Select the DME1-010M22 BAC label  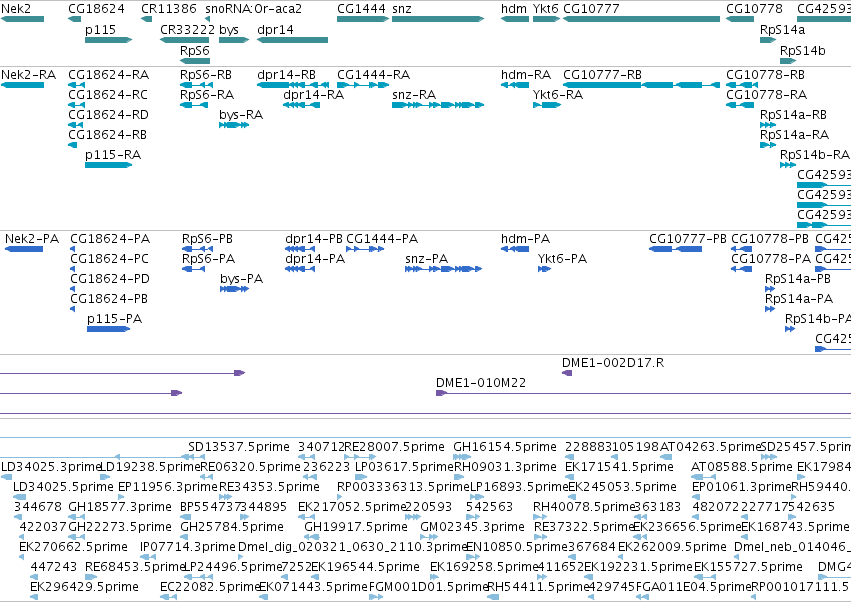coord(481,383)
